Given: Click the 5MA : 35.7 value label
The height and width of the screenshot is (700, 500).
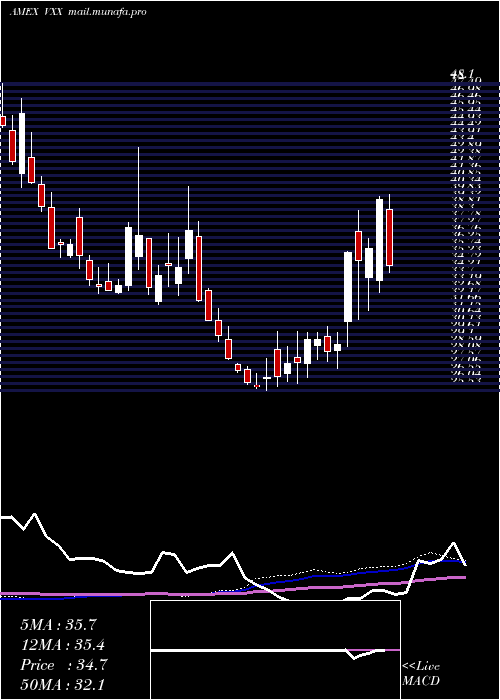Looking at the screenshot, I should point(58,625).
